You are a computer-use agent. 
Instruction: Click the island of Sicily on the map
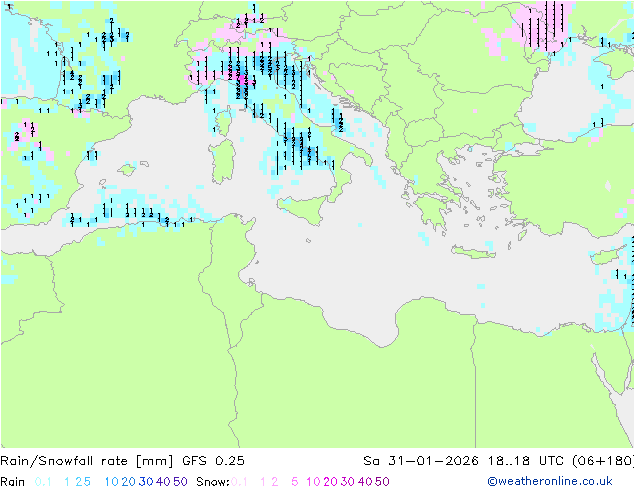304,209
